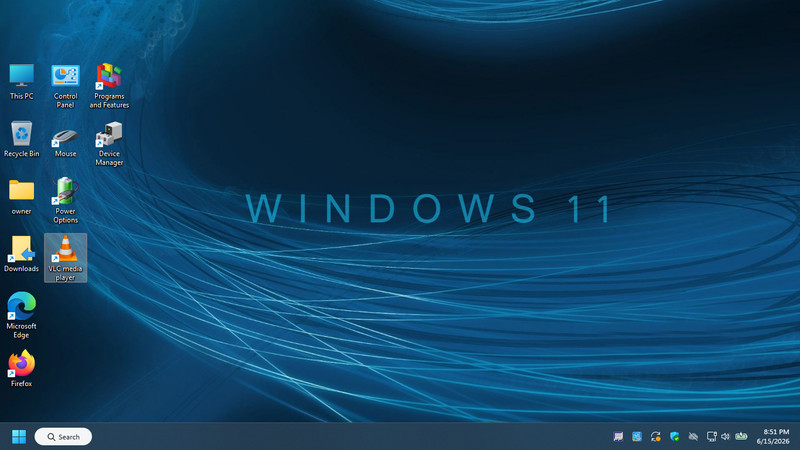Viewport: 800px width, 450px height.
Task: Open the volume speaker tray icon
Action: click(x=726, y=437)
